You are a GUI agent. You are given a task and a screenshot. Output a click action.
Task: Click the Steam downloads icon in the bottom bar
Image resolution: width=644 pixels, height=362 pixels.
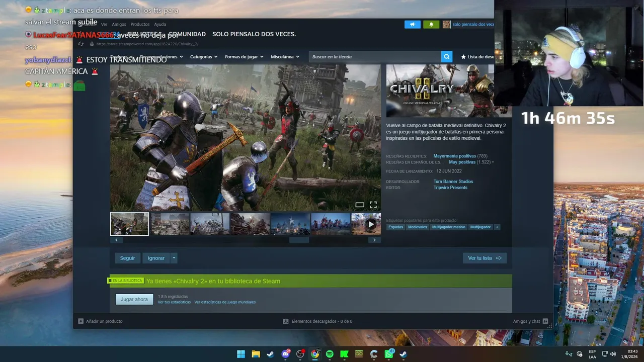click(286, 321)
